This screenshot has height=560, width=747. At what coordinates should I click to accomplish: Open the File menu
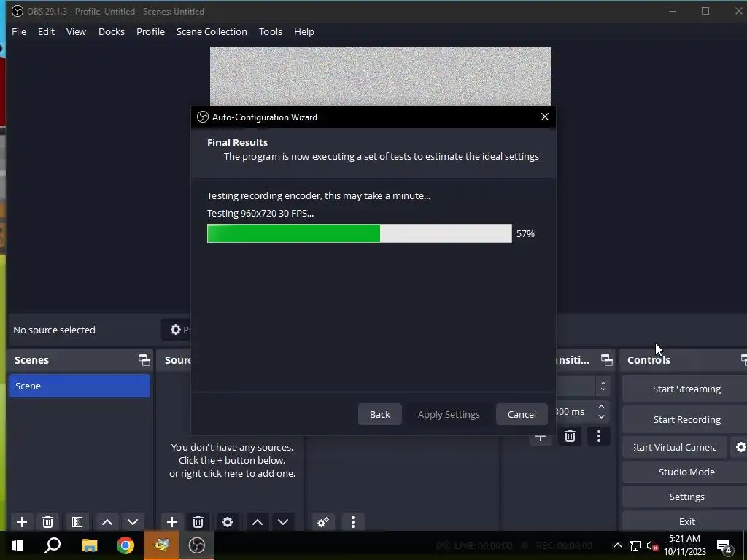click(19, 31)
